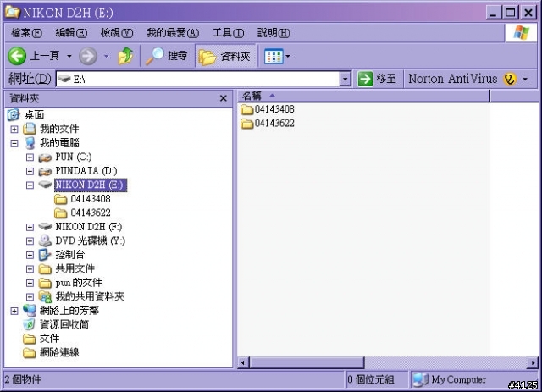
Task: Select folder 04143622 in the tree
Action: [x=91, y=213]
